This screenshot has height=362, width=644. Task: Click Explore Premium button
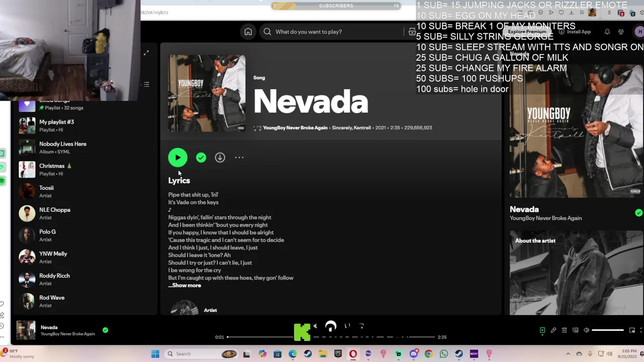pyautogui.click(x=527, y=32)
